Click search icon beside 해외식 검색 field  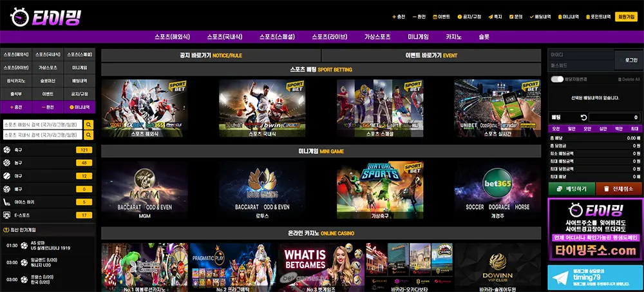(x=89, y=124)
